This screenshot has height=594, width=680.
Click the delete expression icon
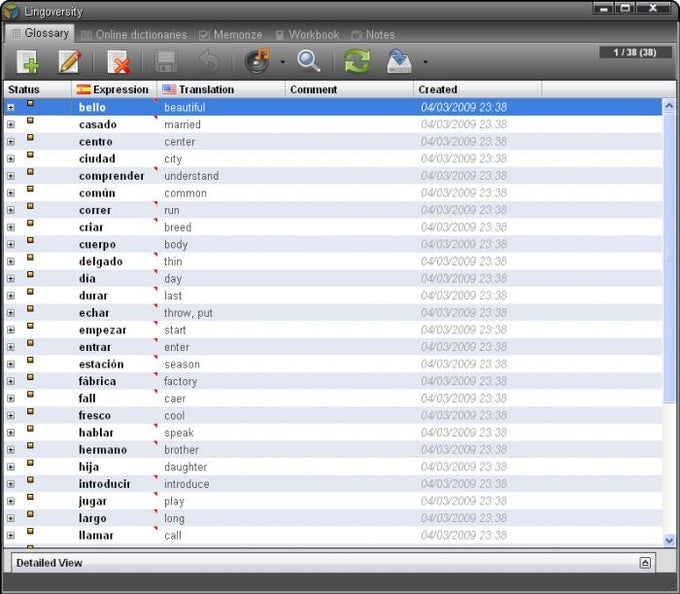119,62
